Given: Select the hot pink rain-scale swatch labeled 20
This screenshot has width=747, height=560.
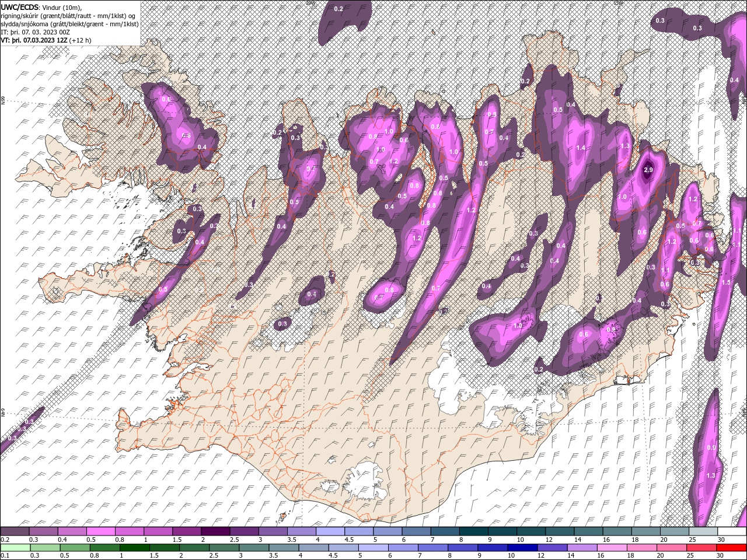Looking at the screenshot, I should [x=672, y=548].
